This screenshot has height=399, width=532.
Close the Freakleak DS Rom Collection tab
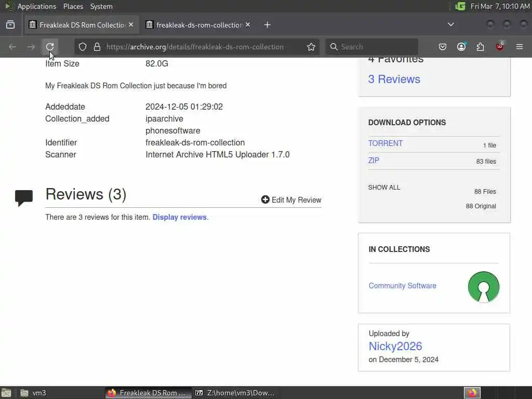131,25
